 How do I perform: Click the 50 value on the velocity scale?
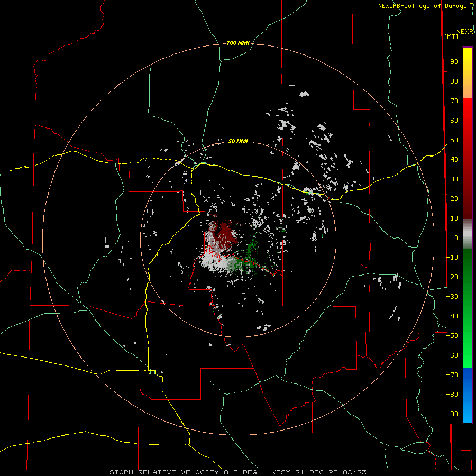pos(454,140)
